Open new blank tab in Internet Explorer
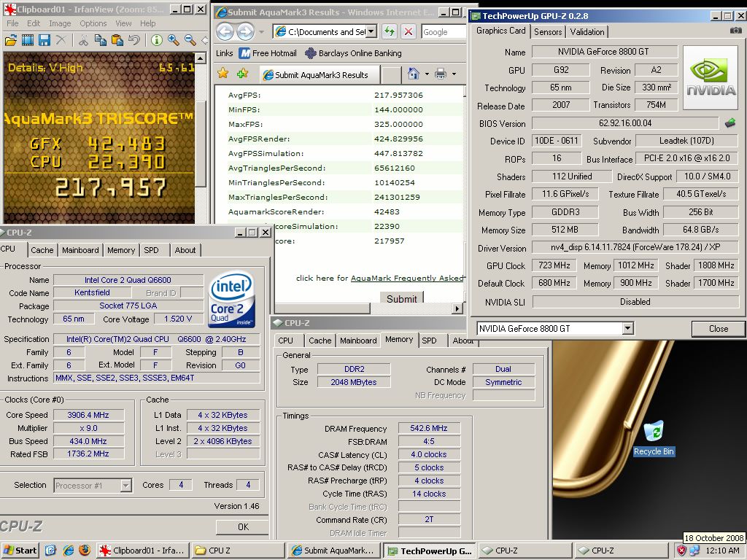 click(392, 75)
